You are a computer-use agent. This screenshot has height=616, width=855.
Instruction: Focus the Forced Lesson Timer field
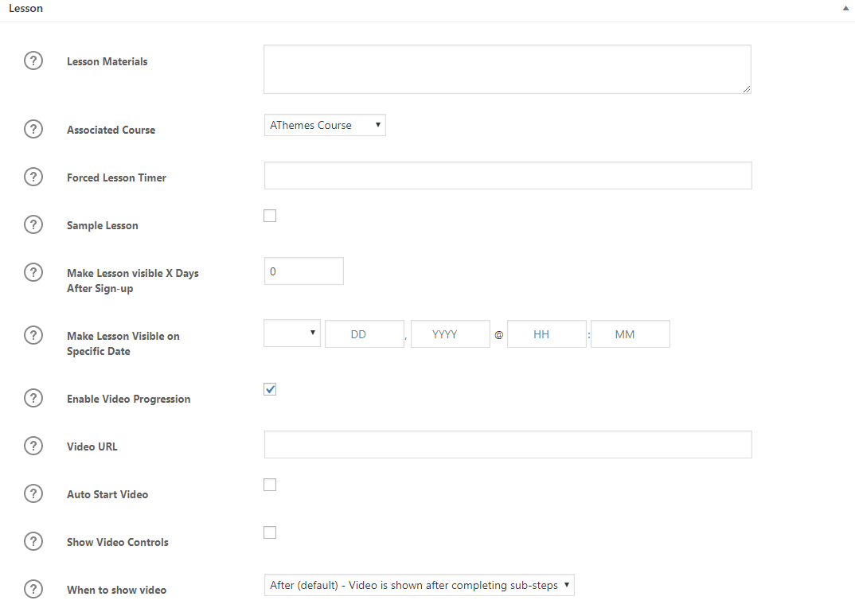click(507, 176)
